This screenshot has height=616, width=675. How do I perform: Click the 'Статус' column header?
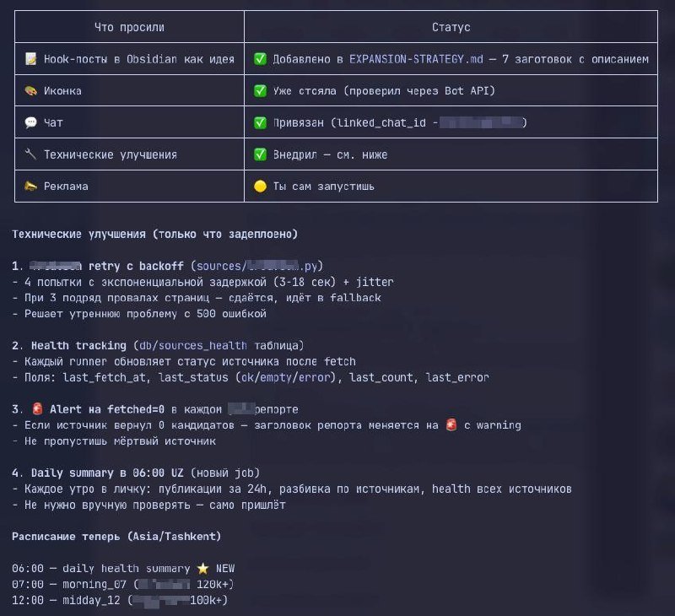pos(451,27)
